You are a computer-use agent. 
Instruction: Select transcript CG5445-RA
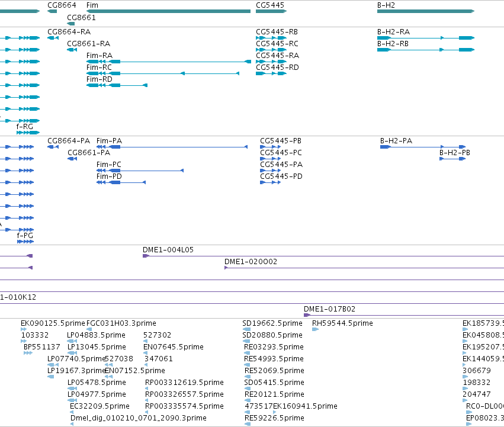click(x=277, y=56)
